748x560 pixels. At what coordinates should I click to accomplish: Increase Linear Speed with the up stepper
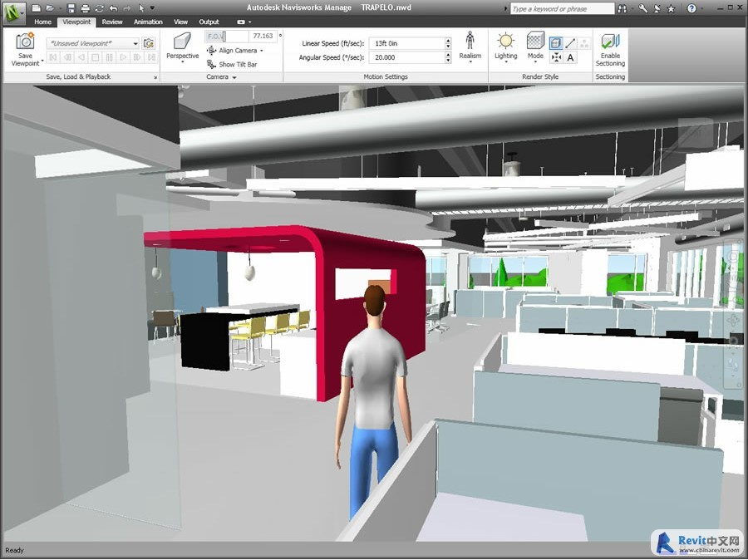(x=448, y=40)
